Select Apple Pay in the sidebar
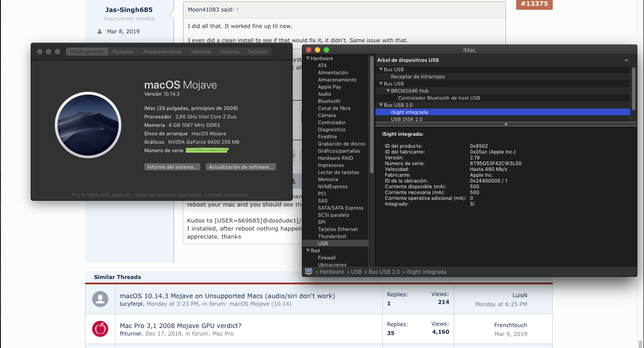The width and height of the screenshot is (644, 348). coord(330,87)
